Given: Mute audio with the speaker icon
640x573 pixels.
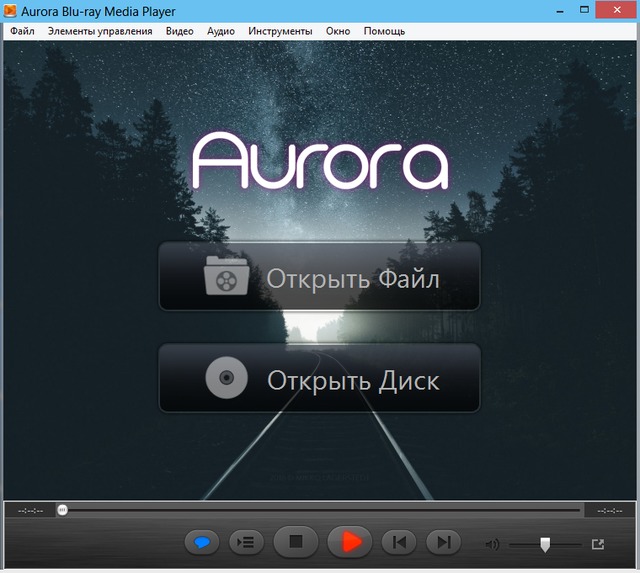Looking at the screenshot, I should (492, 544).
